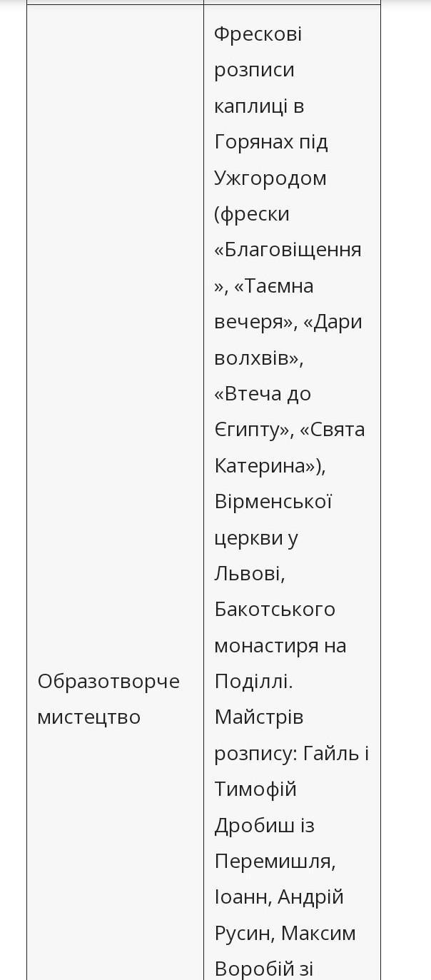Click the word 'Бакотського'
The image size is (431, 980).
pyautogui.click(x=274, y=609)
